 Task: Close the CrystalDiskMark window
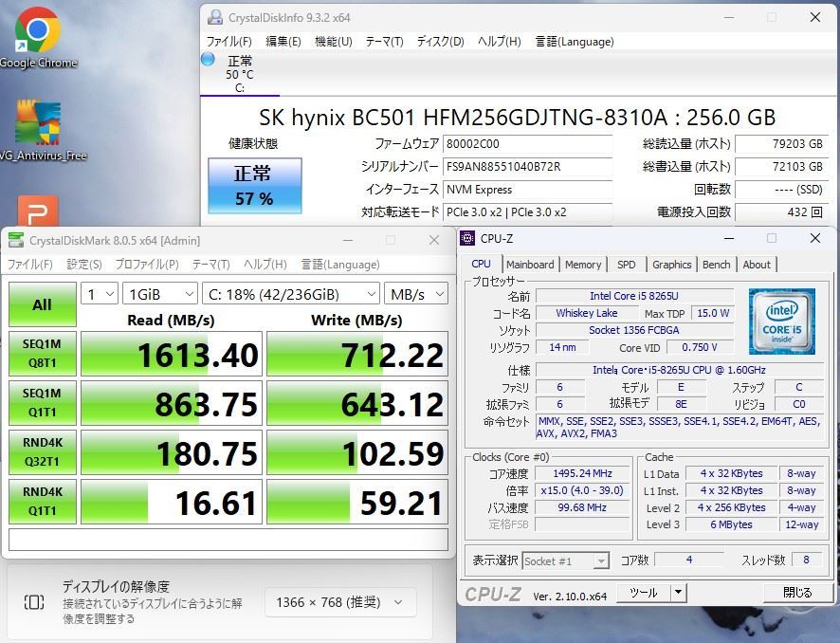(434, 240)
